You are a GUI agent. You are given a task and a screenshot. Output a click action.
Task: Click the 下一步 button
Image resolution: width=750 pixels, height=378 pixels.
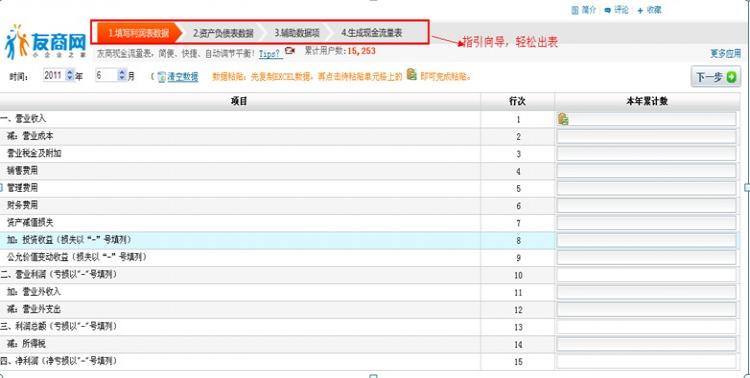(x=716, y=77)
